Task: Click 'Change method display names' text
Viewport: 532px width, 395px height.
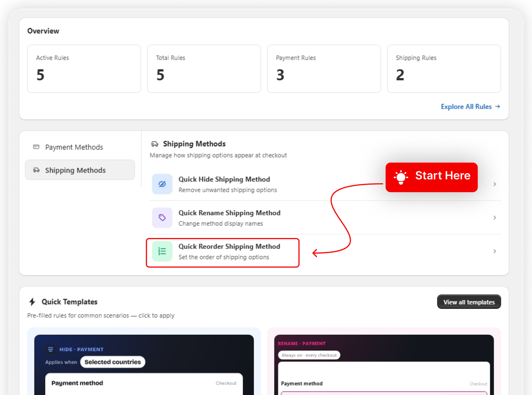Action: tap(221, 223)
